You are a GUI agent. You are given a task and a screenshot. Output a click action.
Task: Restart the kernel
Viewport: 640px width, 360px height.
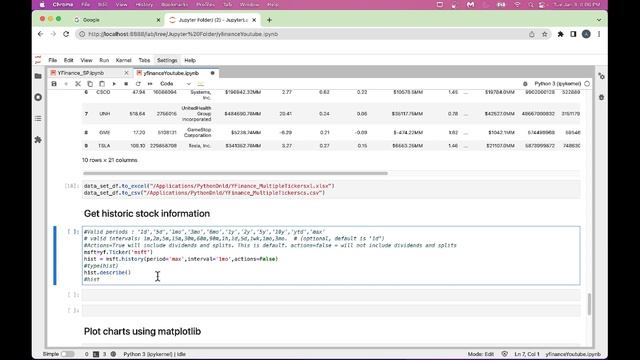point(138,84)
